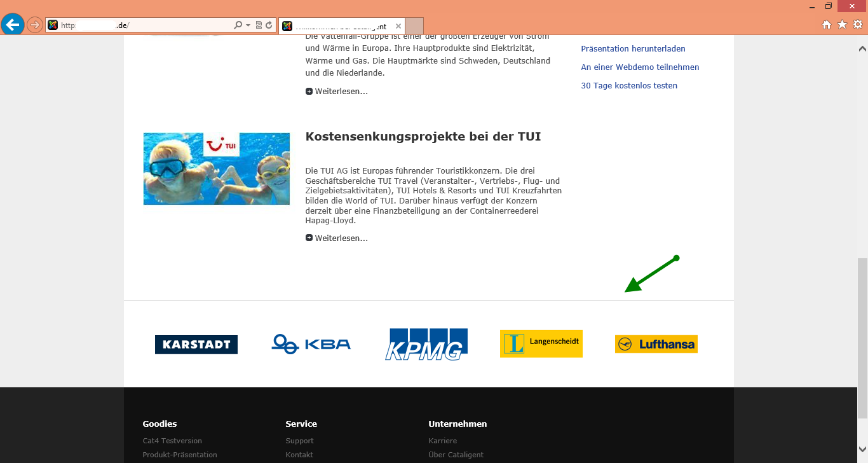The width and height of the screenshot is (868, 463).
Task: Click the Langenscheidt logo
Action: (541, 343)
